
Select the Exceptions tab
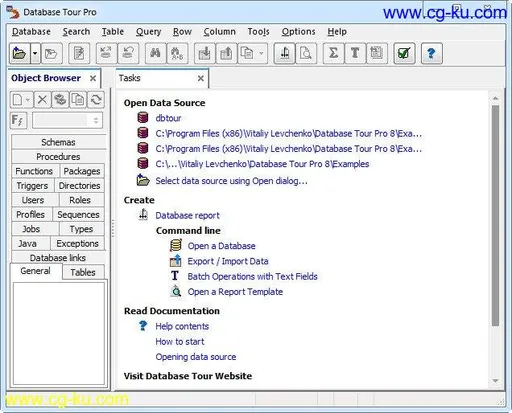click(77, 244)
